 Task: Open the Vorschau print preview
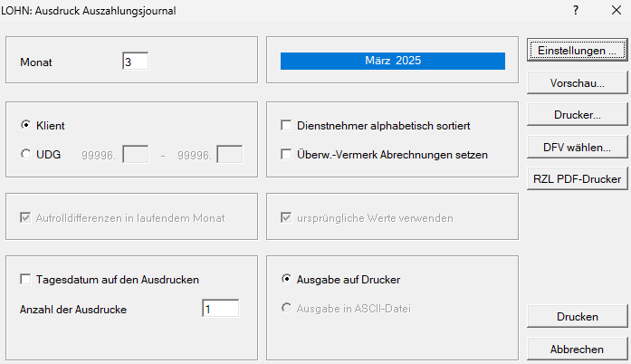[x=577, y=82]
